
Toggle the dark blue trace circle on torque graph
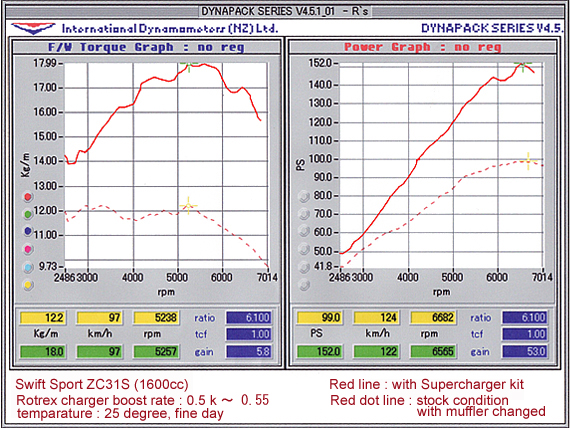pos(28,231)
